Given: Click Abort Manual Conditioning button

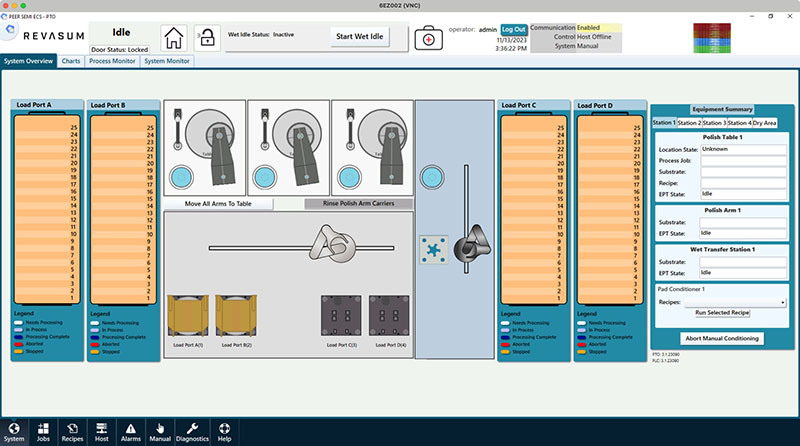Looking at the screenshot, I should [722, 338].
